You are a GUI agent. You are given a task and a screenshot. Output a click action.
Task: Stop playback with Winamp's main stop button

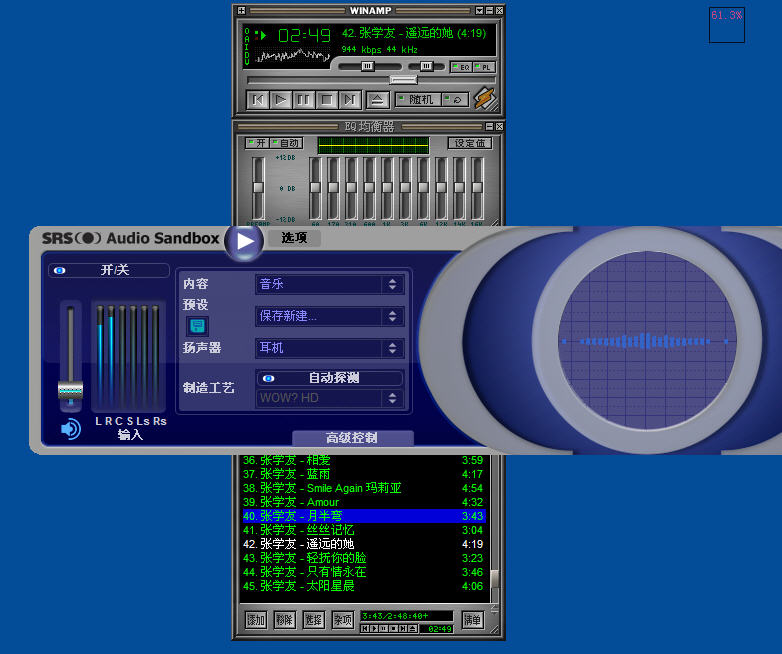(327, 100)
